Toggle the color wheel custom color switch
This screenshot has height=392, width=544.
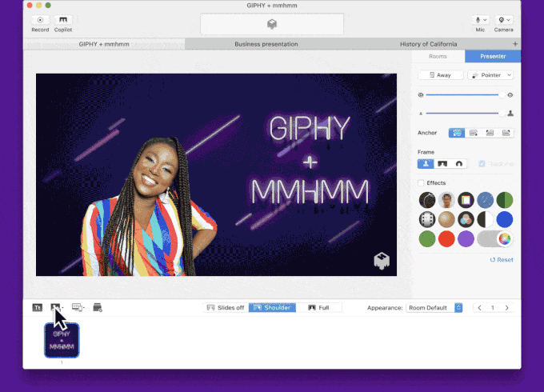(x=495, y=239)
